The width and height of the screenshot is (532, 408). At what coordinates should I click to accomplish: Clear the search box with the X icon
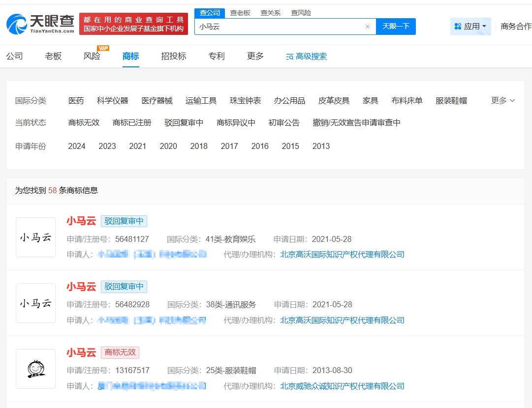click(x=368, y=27)
